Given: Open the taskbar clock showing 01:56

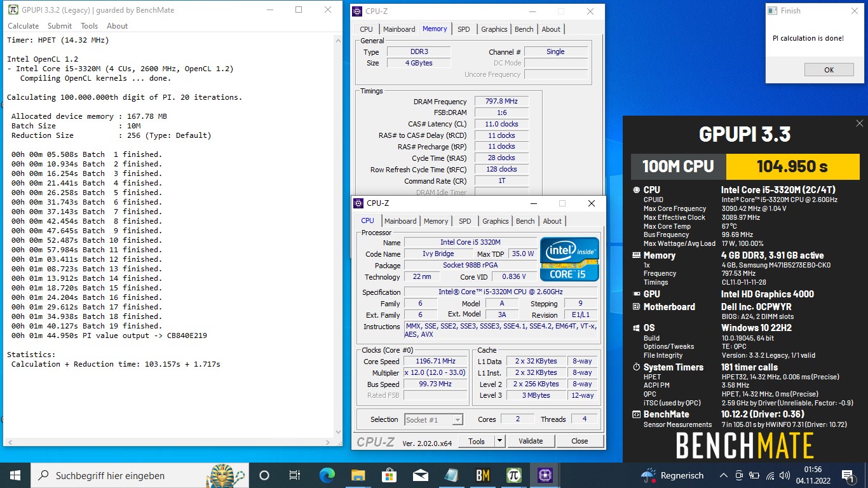Looking at the screenshot, I should point(813,475).
